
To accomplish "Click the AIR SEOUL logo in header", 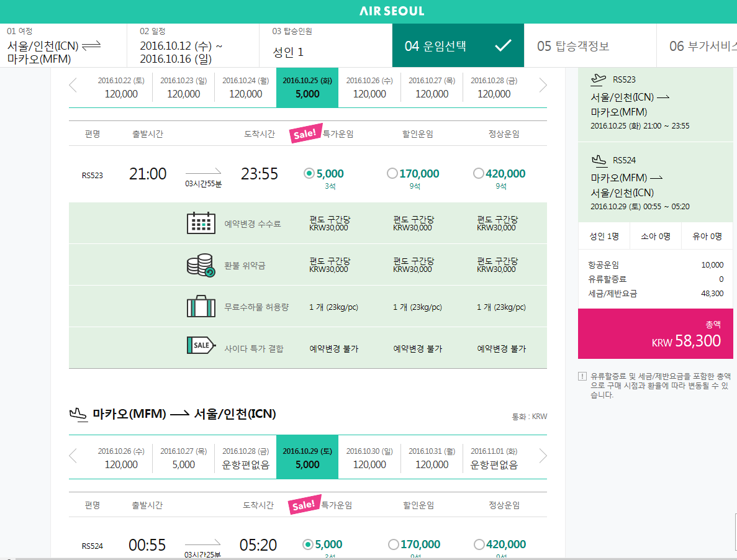I will [x=392, y=11].
